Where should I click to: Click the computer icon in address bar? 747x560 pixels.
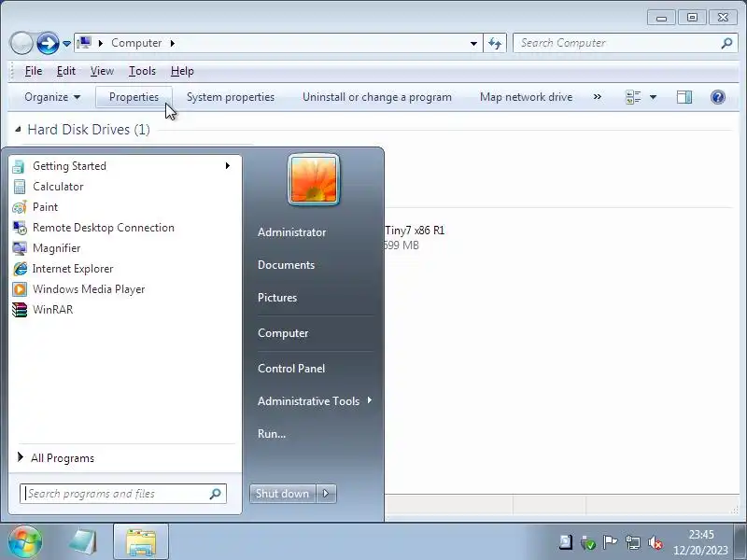(84, 43)
